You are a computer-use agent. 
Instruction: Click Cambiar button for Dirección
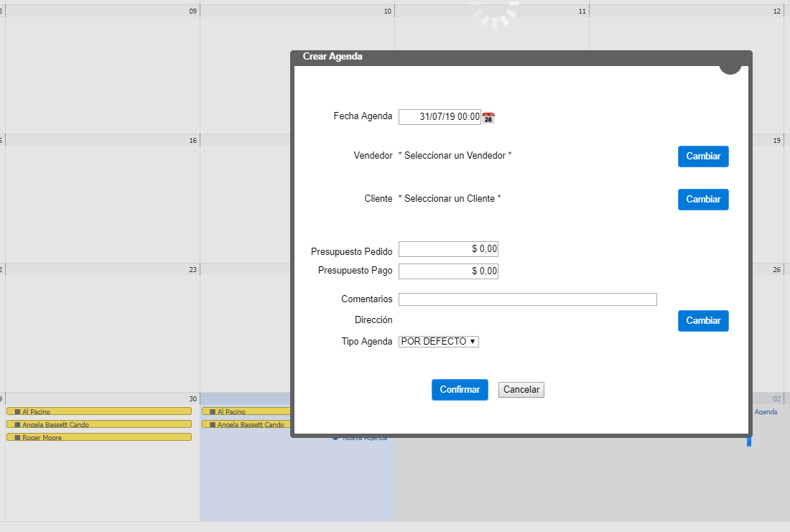[x=703, y=321]
